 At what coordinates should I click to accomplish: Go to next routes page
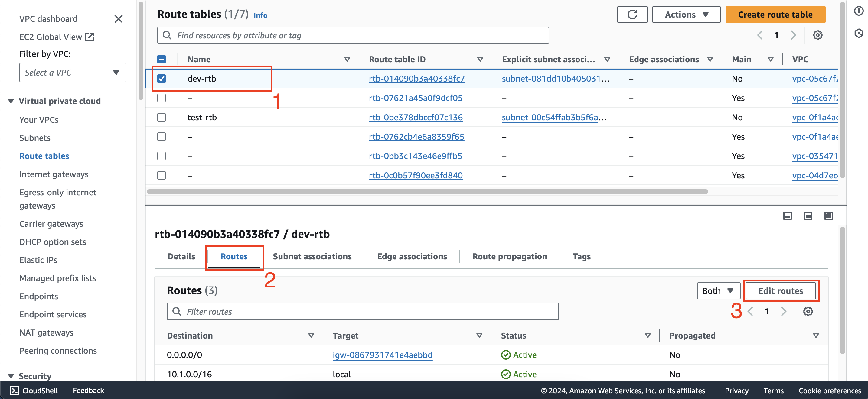(x=783, y=311)
